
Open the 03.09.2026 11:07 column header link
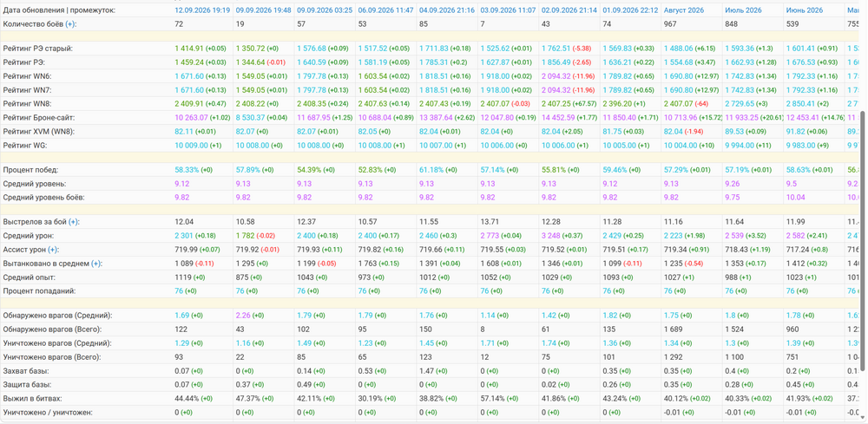[508, 10]
